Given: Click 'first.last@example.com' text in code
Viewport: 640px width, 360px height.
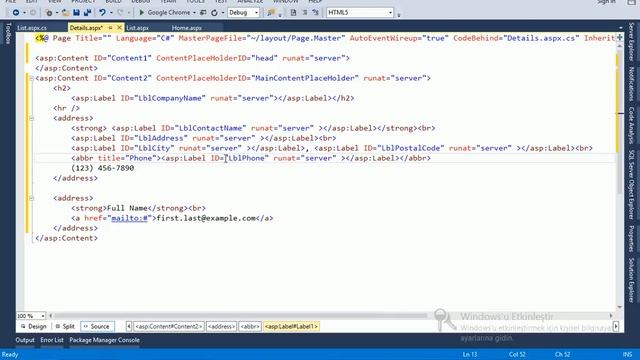Looking at the screenshot, I should tap(206, 218).
